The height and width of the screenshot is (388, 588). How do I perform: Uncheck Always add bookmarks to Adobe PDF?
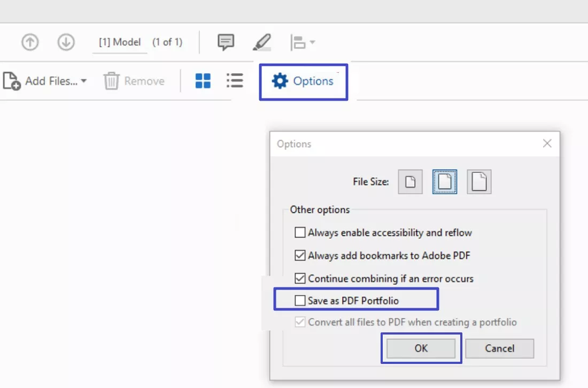click(x=300, y=255)
